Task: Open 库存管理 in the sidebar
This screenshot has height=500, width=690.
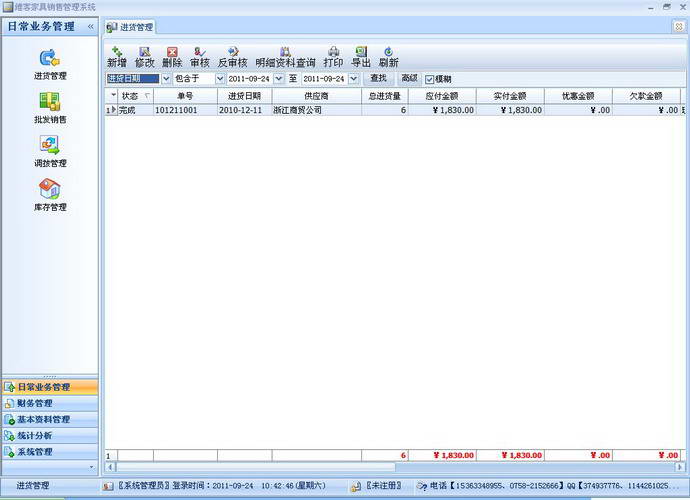Action: coord(50,195)
